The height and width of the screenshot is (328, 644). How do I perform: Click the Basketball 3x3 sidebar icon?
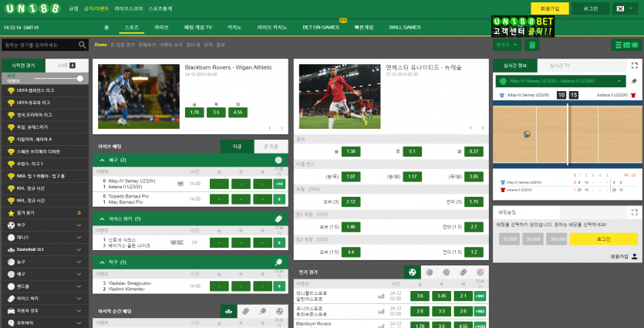[11, 249]
